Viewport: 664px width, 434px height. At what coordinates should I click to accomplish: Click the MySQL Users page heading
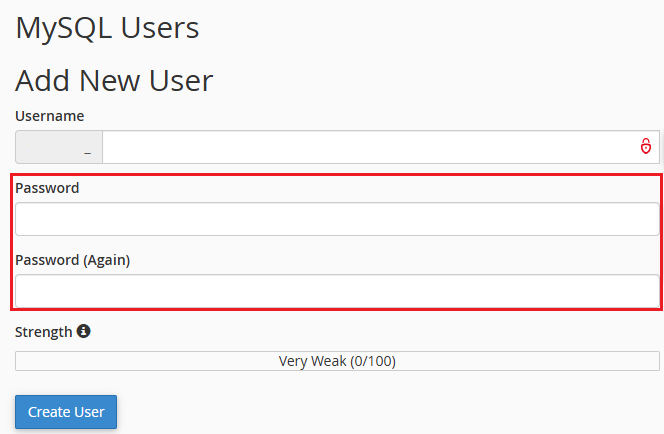click(107, 29)
